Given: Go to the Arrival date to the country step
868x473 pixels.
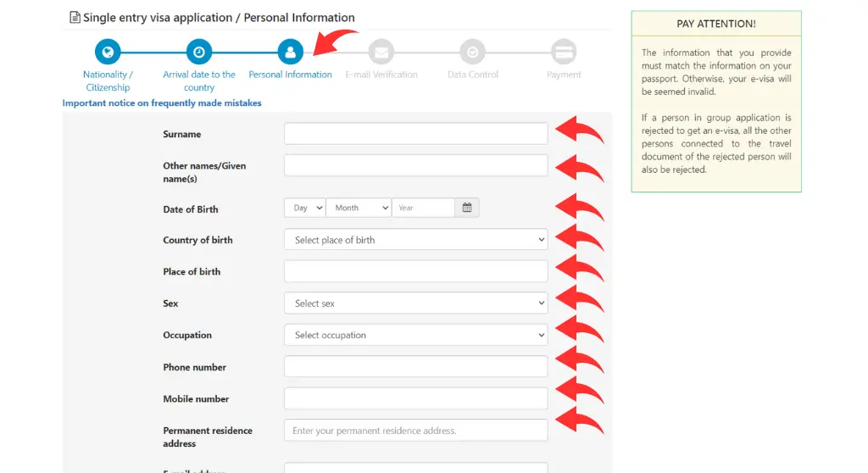Looking at the screenshot, I should click(x=198, y=81).
